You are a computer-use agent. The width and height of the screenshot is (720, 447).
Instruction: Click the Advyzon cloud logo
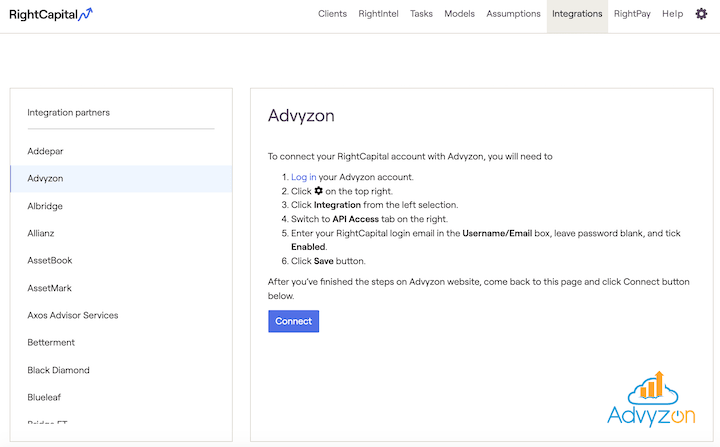[651, 399]
